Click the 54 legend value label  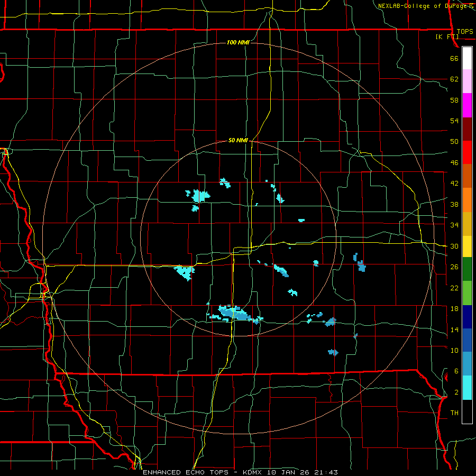click(454, 121)
